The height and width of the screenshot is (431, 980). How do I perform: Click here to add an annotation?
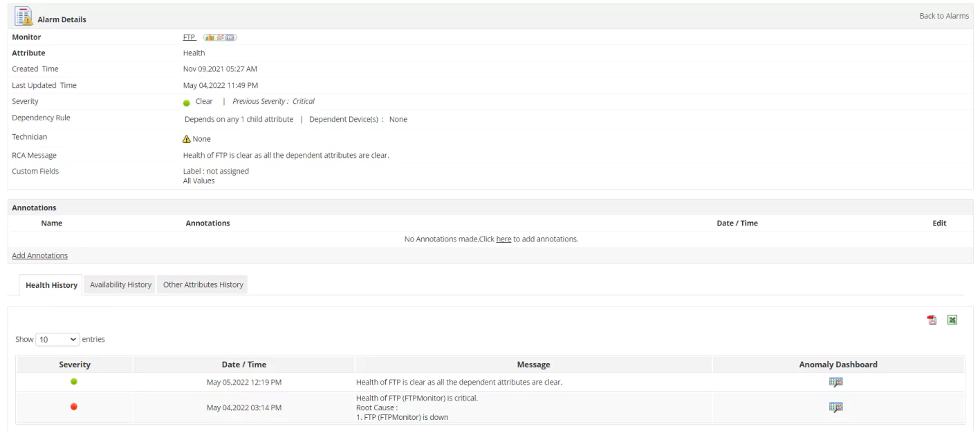click(503, 239)
